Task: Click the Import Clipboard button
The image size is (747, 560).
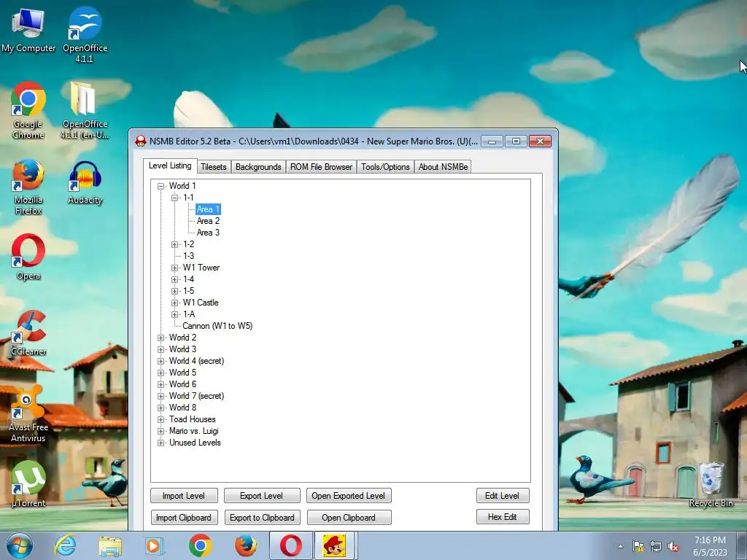Action: pos(184,518)
